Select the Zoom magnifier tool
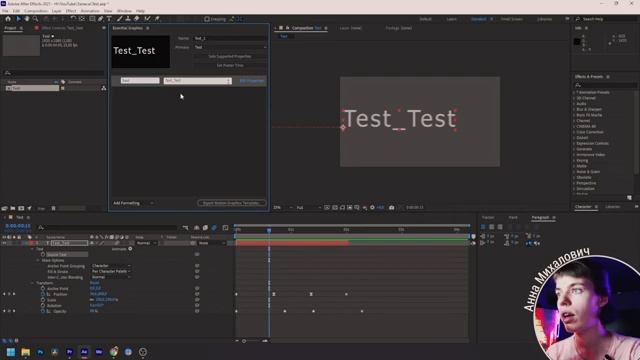Image resolution: width=640 pixels, height=360 pixels. 36,19
